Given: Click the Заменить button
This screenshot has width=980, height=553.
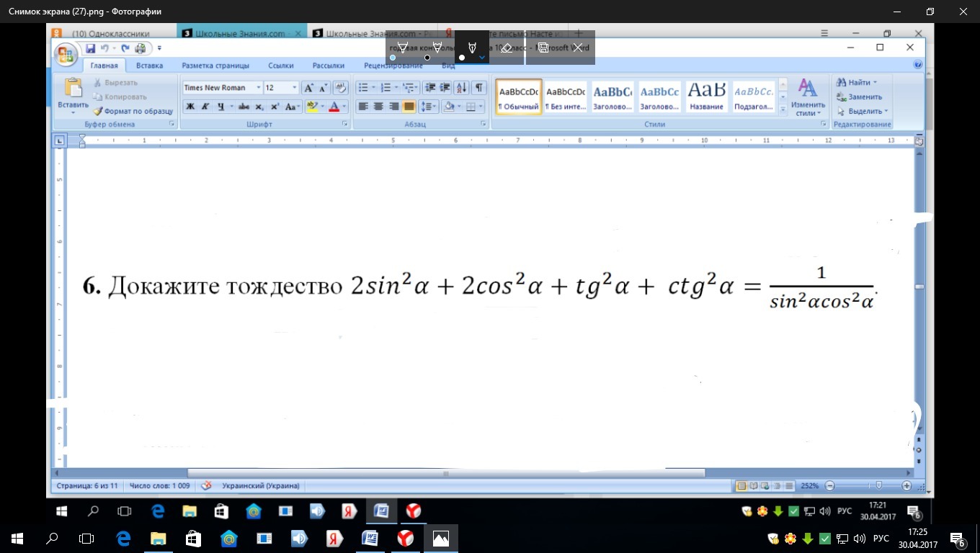Looking at the screenshot, I should (859, 97).
